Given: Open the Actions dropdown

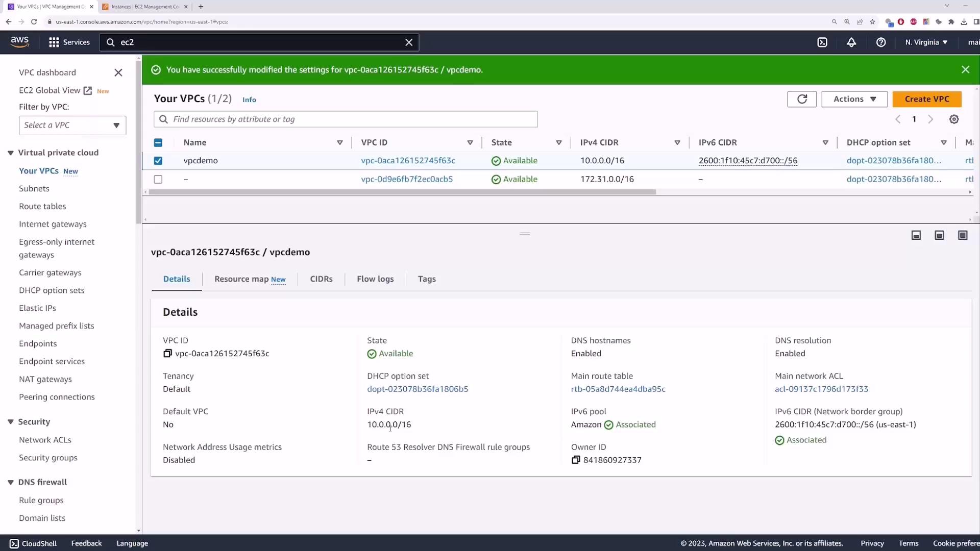Looking at the screenshot, I should [854, 99].
